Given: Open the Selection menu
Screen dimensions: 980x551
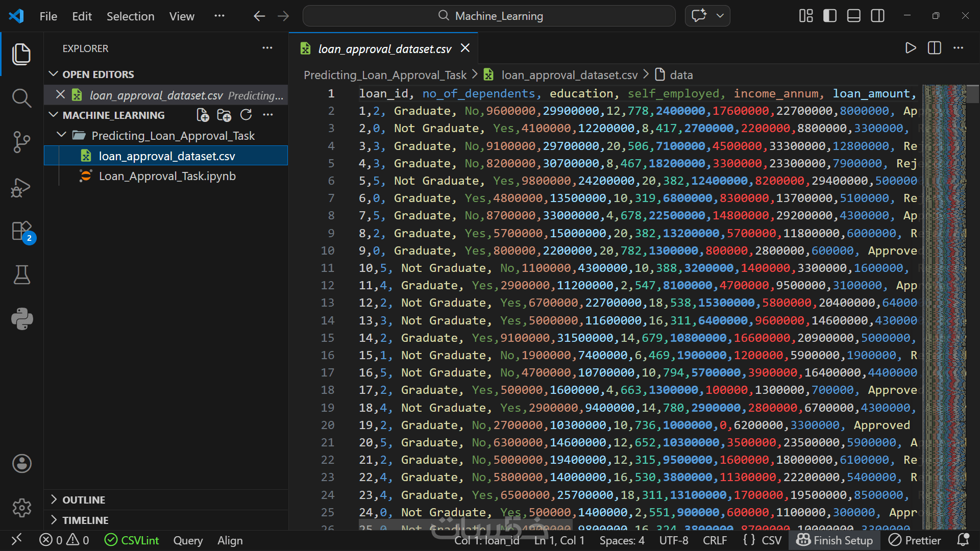Looking at the screenshot, I should pyautogui.click(x=130, y=16).
